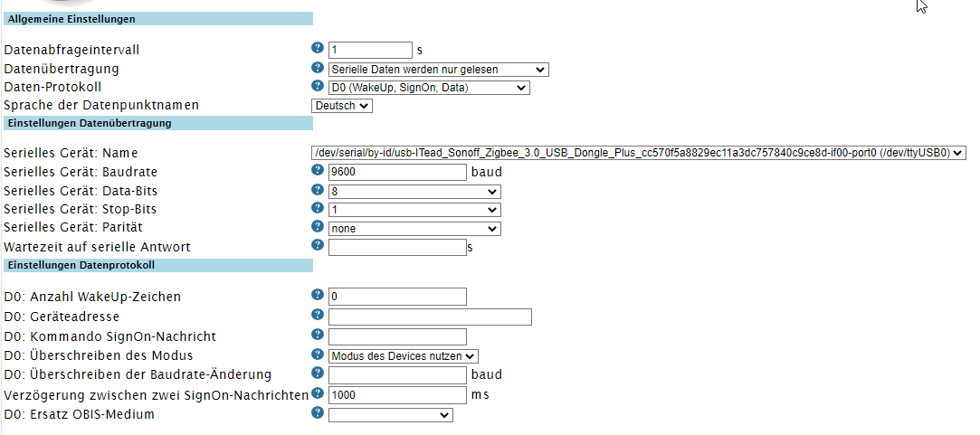980x435 pixels.
Task: Click help icon for D0: Ersatz OBIS-Medium
Action: tap(318, 413)
